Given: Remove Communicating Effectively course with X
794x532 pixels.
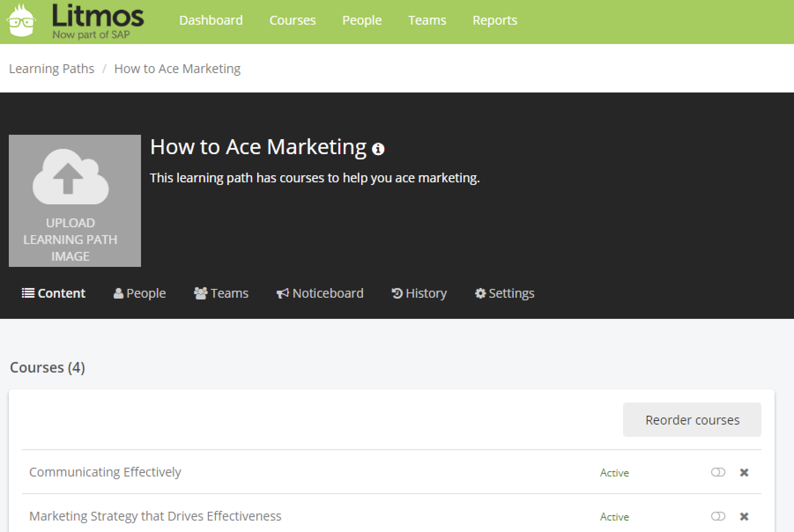Looking at the screenshot, I should [744, 473].
